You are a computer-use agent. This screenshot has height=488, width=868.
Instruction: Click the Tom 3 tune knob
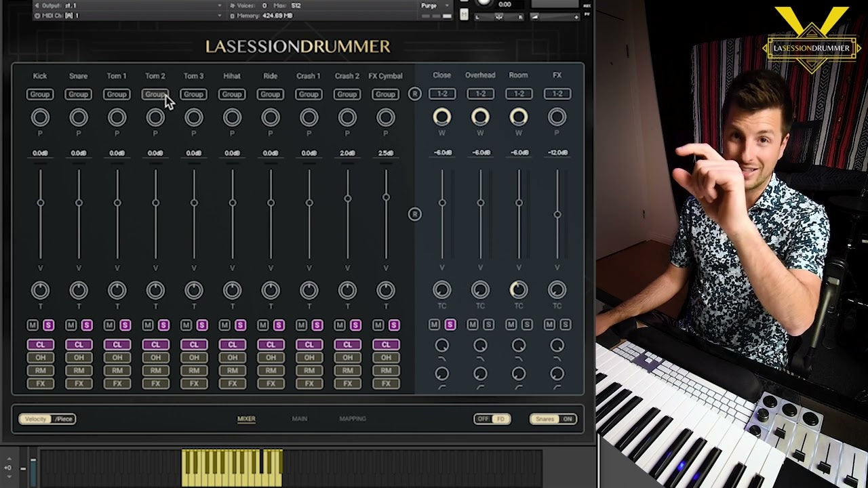pyautogui.click(x=193, y=290)
